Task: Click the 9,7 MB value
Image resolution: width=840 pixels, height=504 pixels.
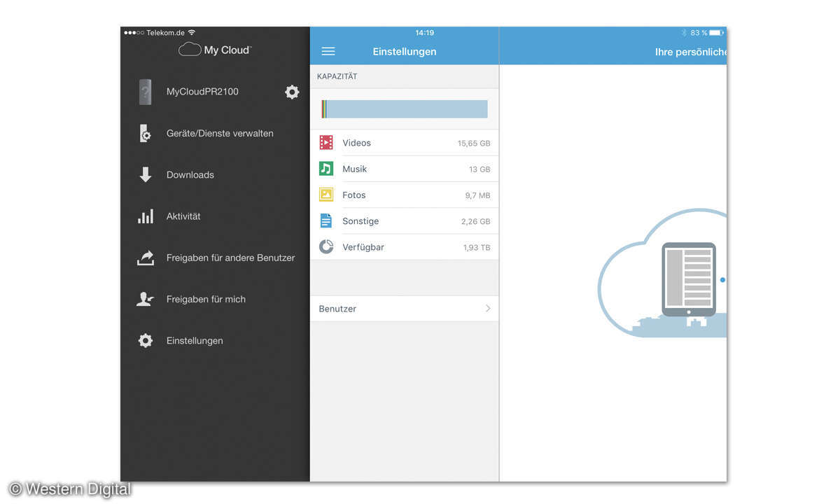Action: coord(477,195)
